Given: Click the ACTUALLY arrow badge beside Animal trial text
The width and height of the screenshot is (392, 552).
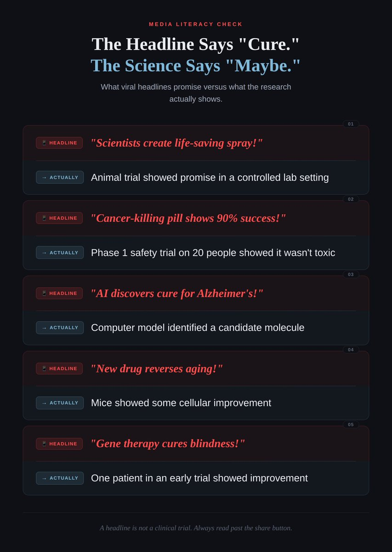Looking at the screenshot, I should tap(60, 178).
